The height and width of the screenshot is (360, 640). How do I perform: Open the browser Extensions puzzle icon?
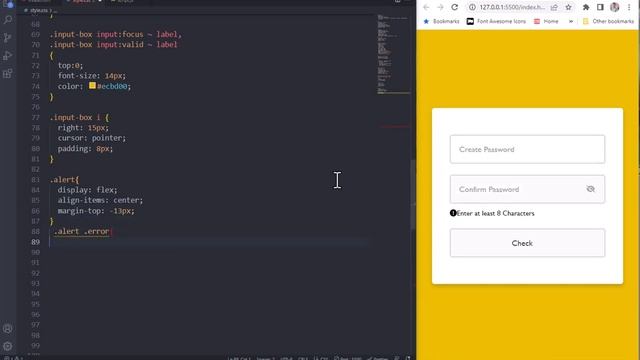point(586,7)
